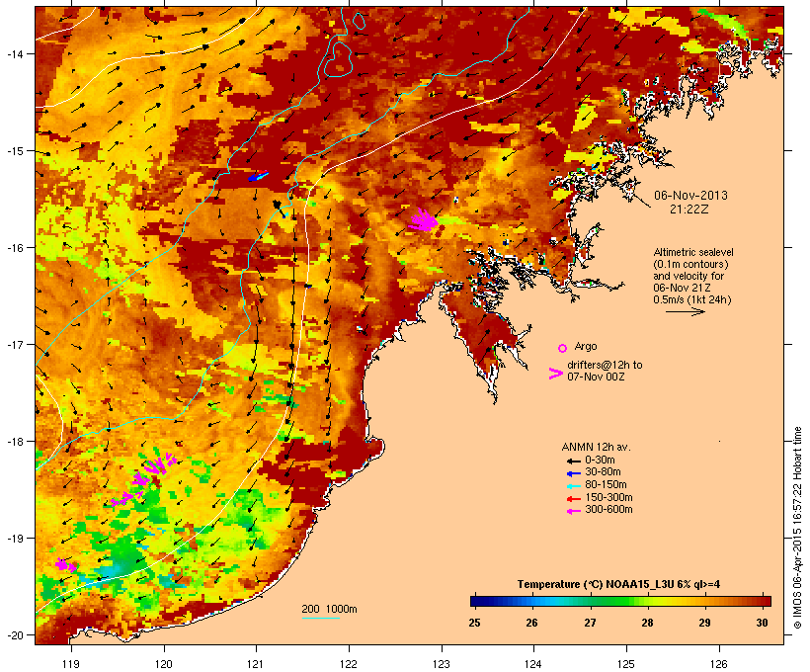This screenshot has width=810, height=672.
Task: Click the Temperature NOAA15_L3U colorbar title
Action: (x=618, y=584)
